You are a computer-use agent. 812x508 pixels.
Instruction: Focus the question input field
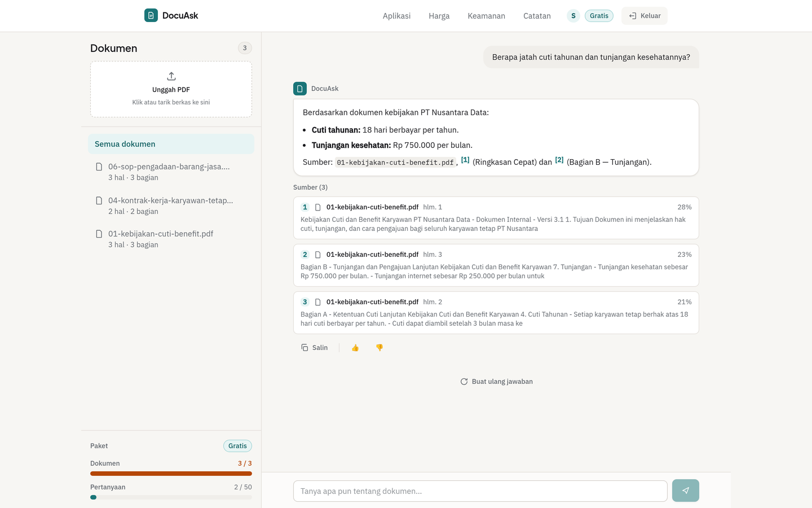point(480,491)
